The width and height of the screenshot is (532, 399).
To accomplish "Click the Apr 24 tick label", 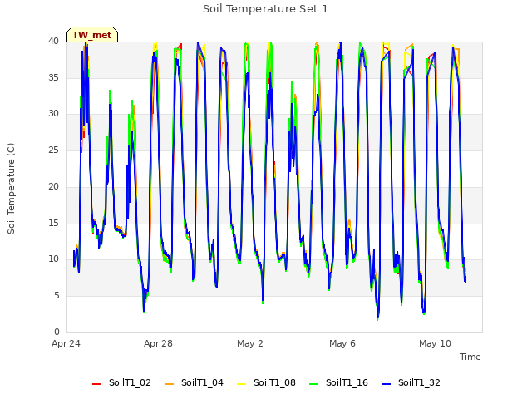I will [x=66, y=343].
